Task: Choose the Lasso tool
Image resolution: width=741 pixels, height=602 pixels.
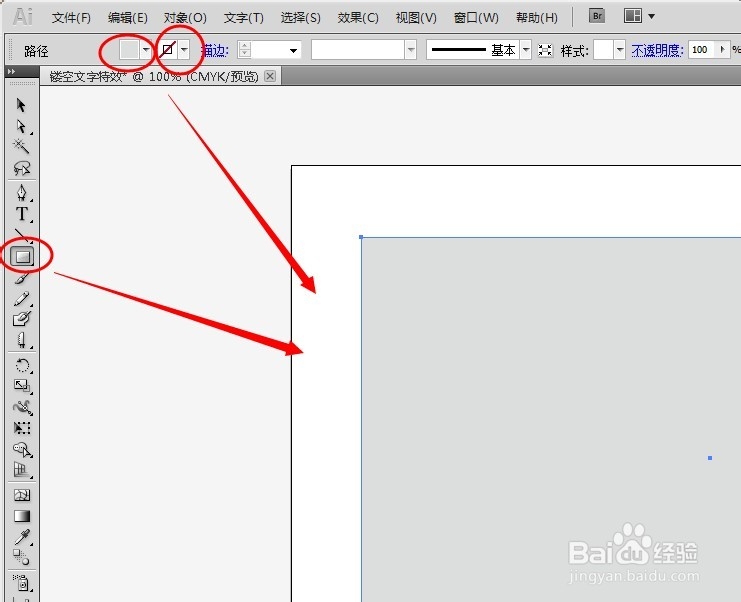Action: click(22, 168)
